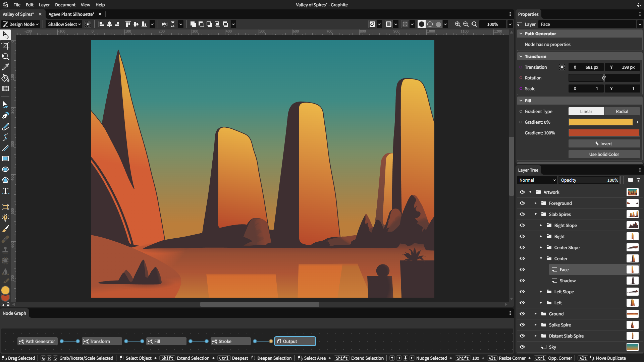This screenshot has height=362, width=644.
Task: Select the Text tool
Action: (x=6, y=190)
